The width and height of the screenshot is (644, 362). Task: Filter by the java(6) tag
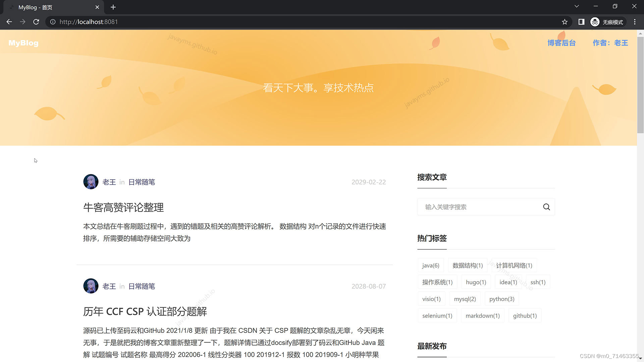(431, 265)
